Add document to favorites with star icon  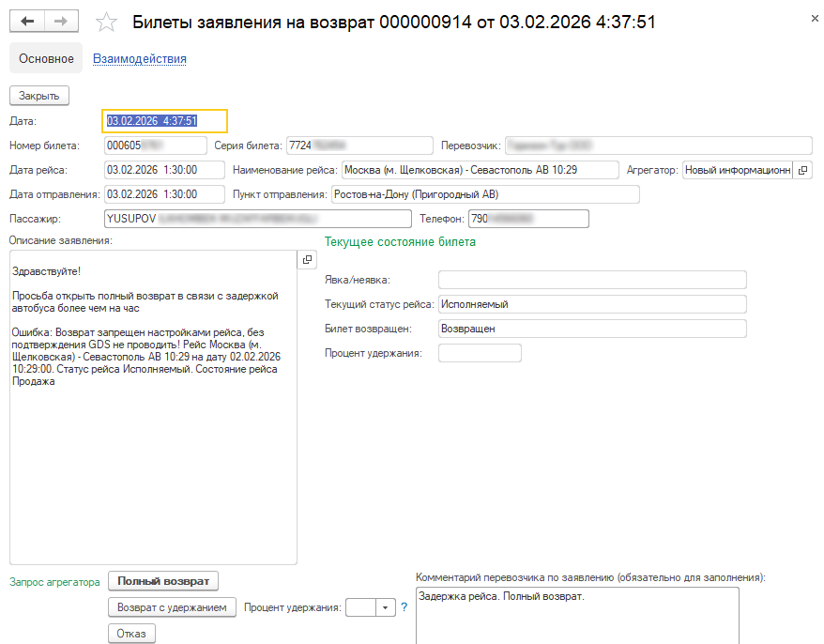coord(108,23)
